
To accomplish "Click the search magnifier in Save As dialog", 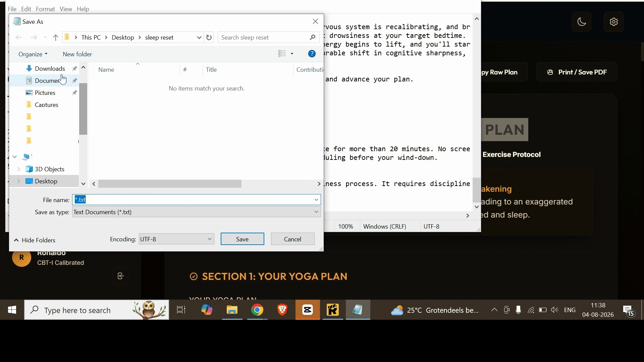I will [313, 38].
